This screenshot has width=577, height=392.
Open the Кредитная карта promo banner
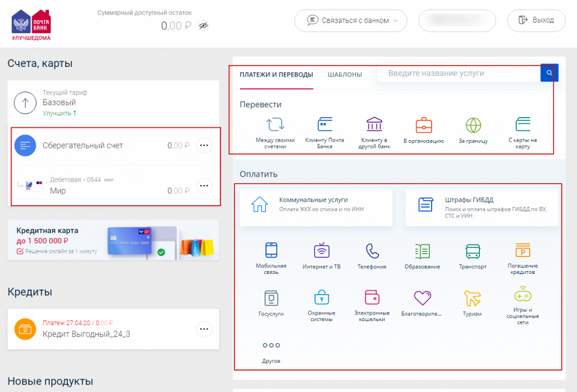(113, 240)
